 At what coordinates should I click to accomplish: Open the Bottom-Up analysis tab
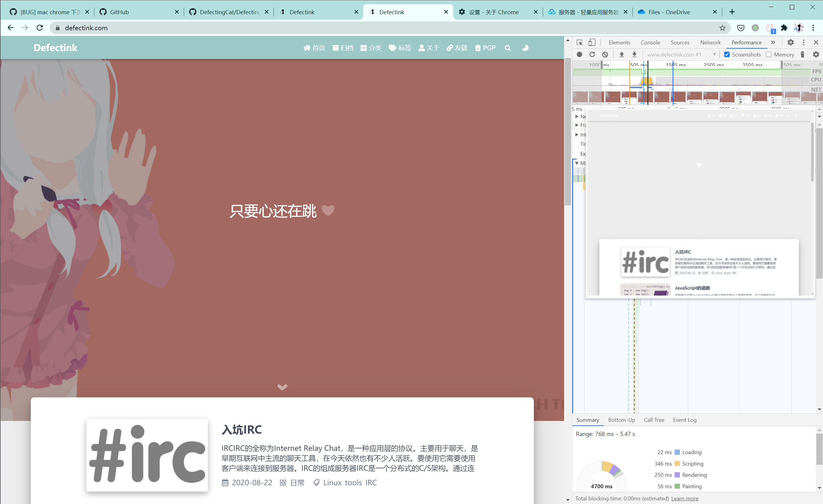[621, 420]
